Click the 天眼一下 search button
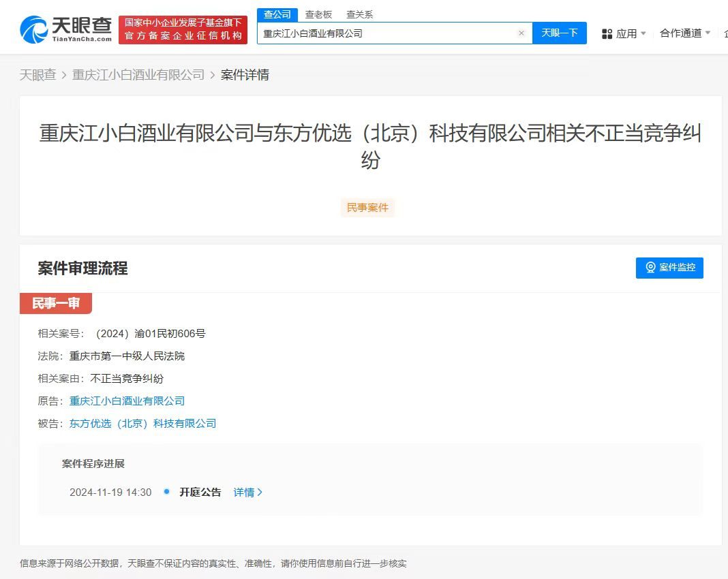This screenshot has width=728, height=579. coord(559,33)
